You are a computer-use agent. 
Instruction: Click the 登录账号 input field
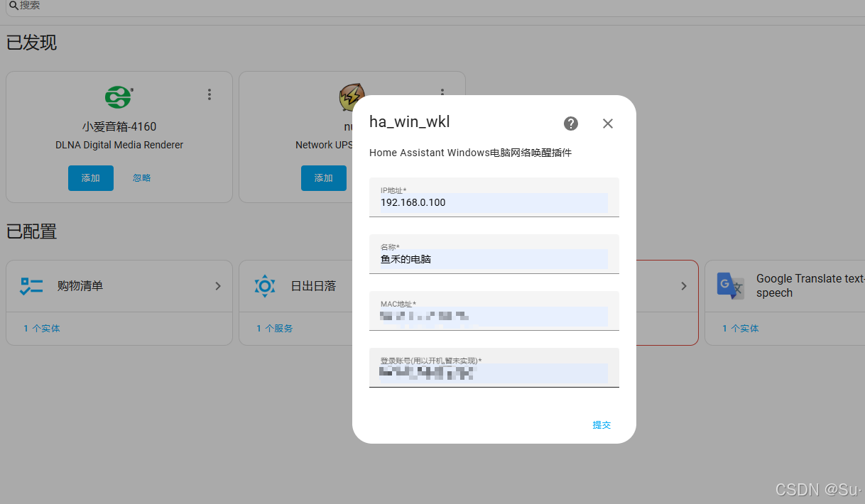494,367
